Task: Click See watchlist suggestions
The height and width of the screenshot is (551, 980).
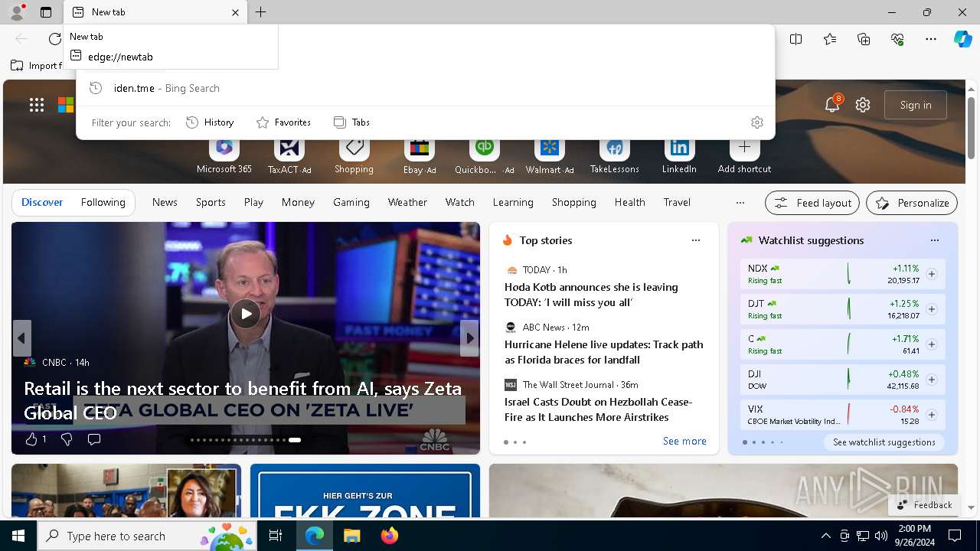Action: click(884, 442)
